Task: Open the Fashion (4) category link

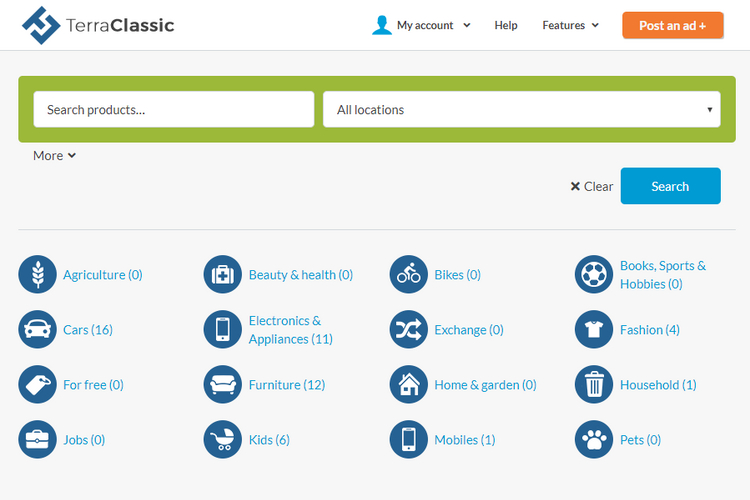Action: 650,330
